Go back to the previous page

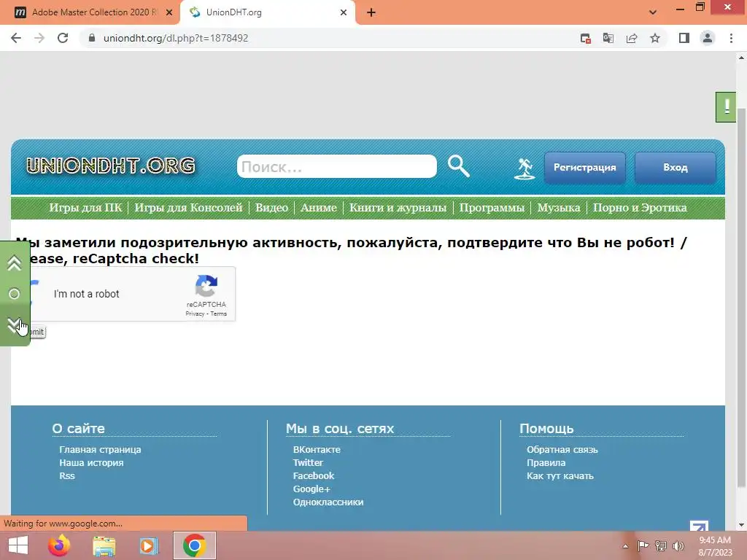point(16,38)
